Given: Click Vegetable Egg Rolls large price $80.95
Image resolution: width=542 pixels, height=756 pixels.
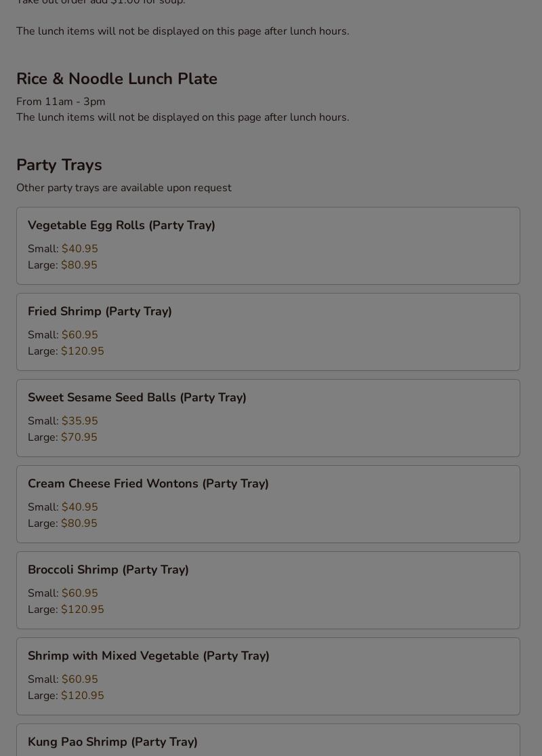Looking at the screenshot, I should click(79, 265).
